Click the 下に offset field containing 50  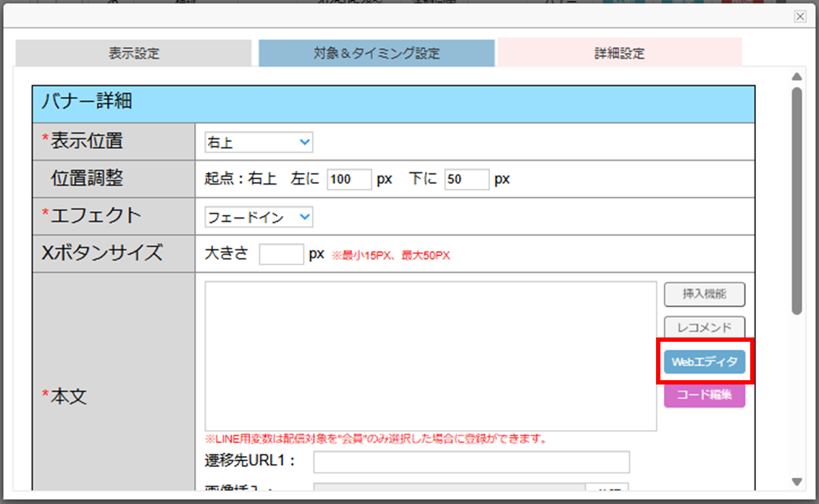coord(466,180)
